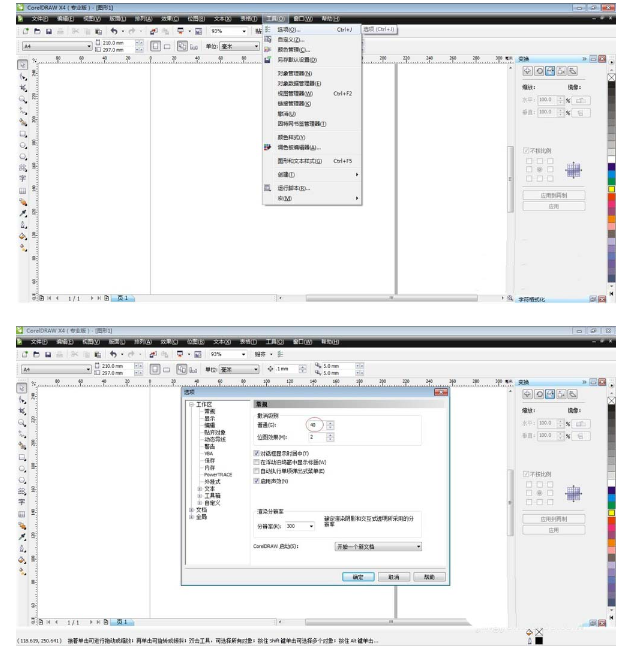Click Paste icon in Tools-menu window toolbar

coord(99,31)
